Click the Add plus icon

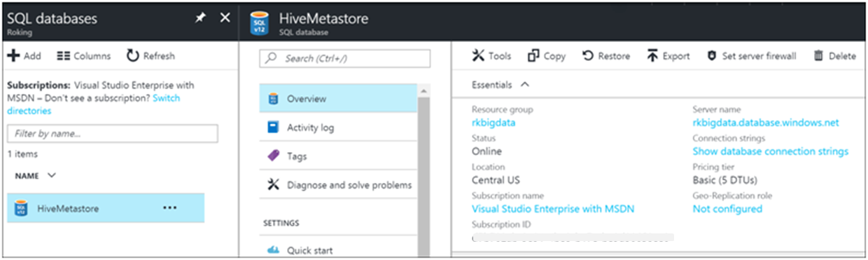click(x=13, y=56)
